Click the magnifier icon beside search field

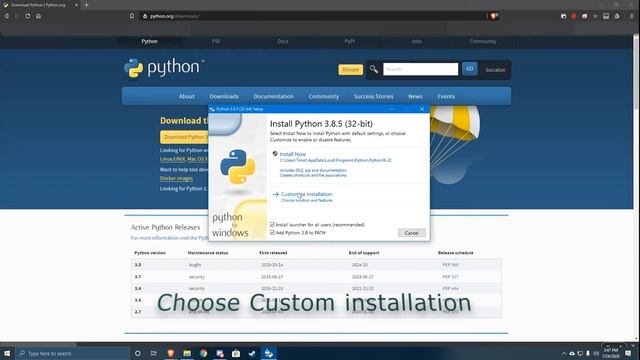[373, 69]
